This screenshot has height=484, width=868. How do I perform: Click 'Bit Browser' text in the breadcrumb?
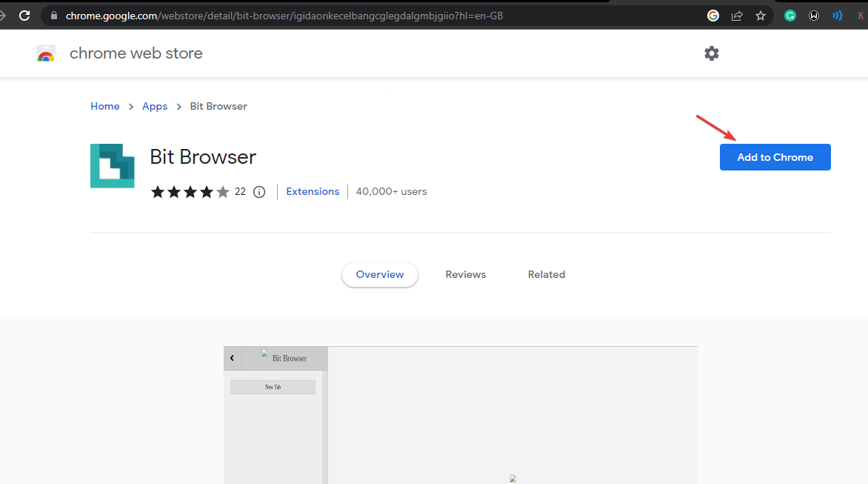(x=218, y=106)
